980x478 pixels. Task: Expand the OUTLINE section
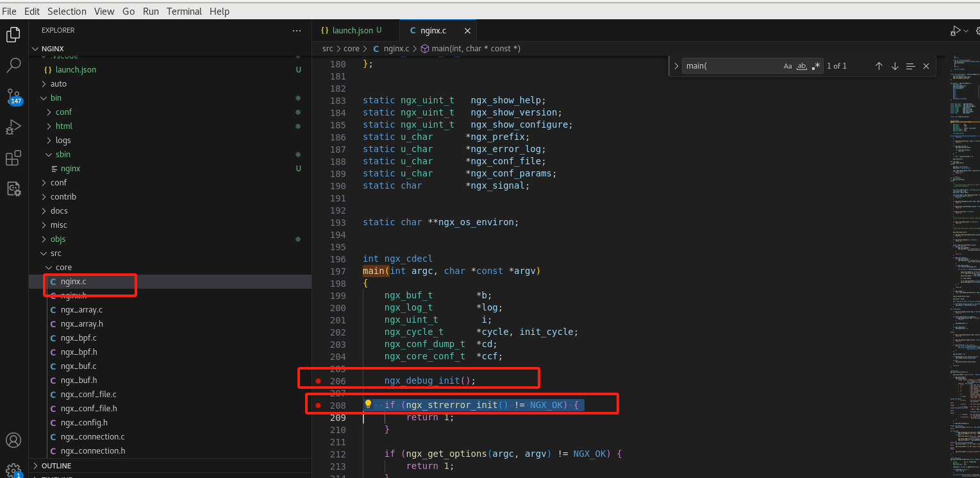pos(170,466)
